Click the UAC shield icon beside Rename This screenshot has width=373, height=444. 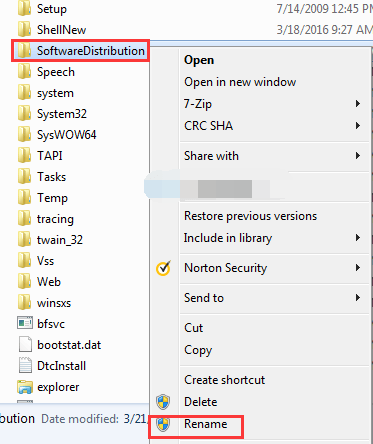click(x=163, y=424)
